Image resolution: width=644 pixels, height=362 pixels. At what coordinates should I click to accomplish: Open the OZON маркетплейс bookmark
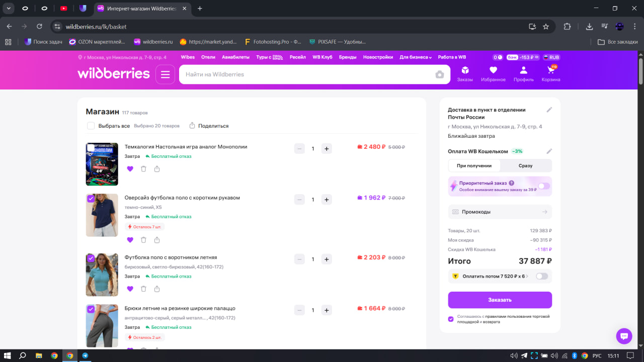click(98, 42)
